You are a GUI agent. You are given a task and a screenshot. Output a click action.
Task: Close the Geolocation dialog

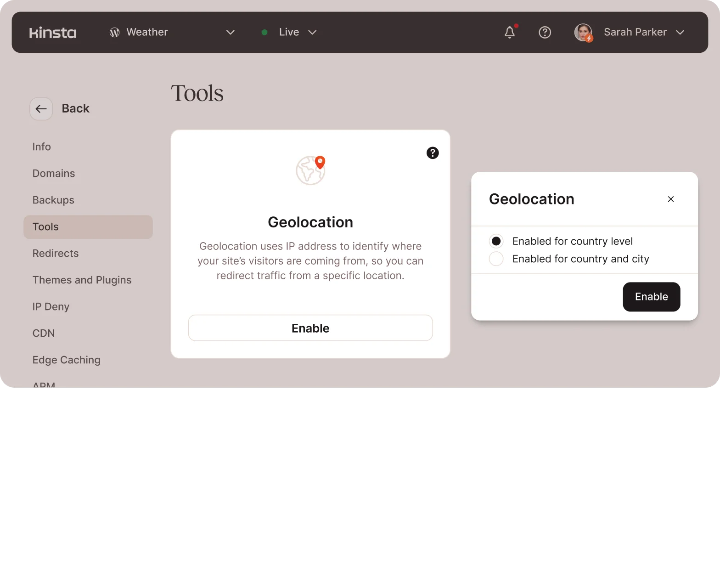[x=671, y=199]
